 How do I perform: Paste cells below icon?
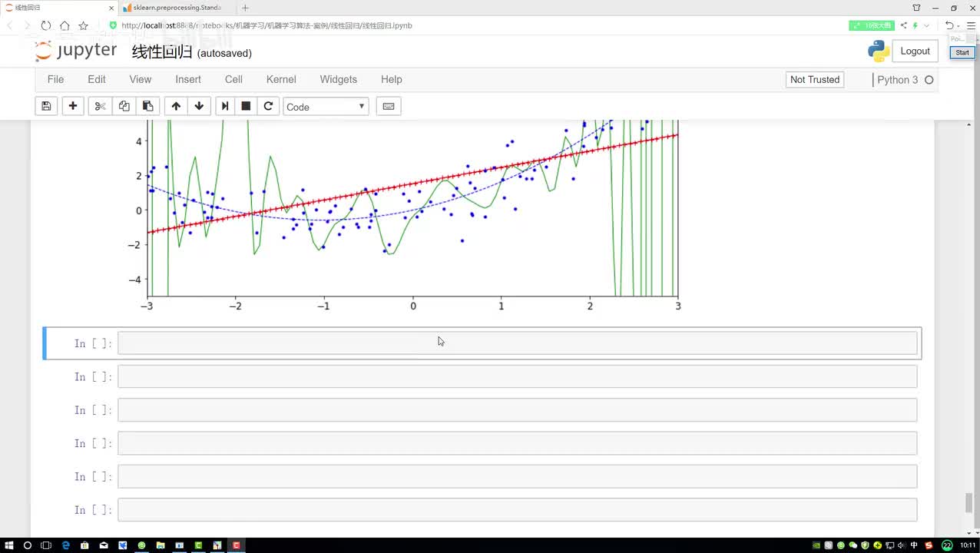(147, 106)
